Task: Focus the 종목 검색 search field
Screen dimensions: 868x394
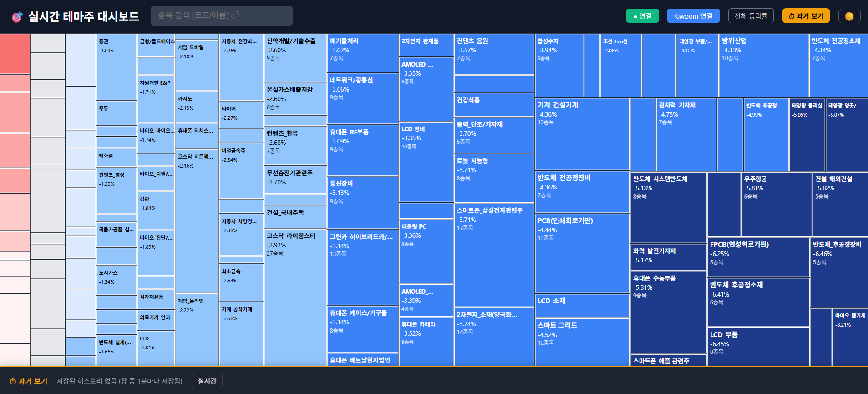Action: [x=222, y=15]
